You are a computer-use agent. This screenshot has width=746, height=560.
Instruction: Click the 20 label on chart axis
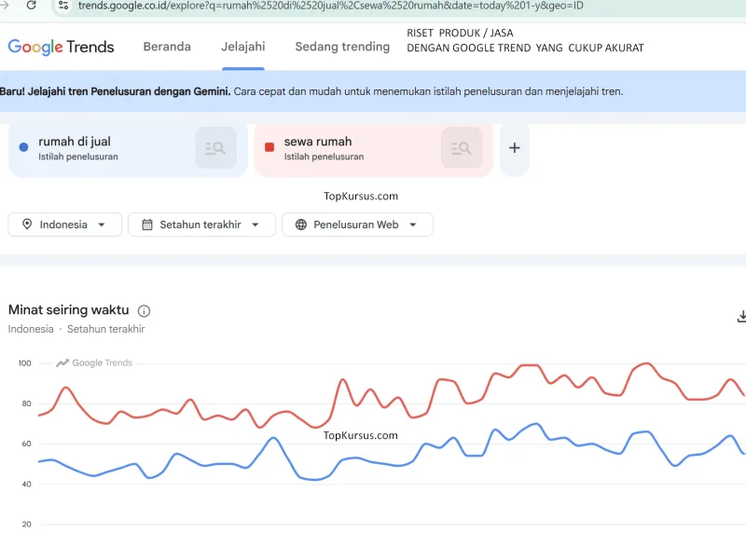27,525
